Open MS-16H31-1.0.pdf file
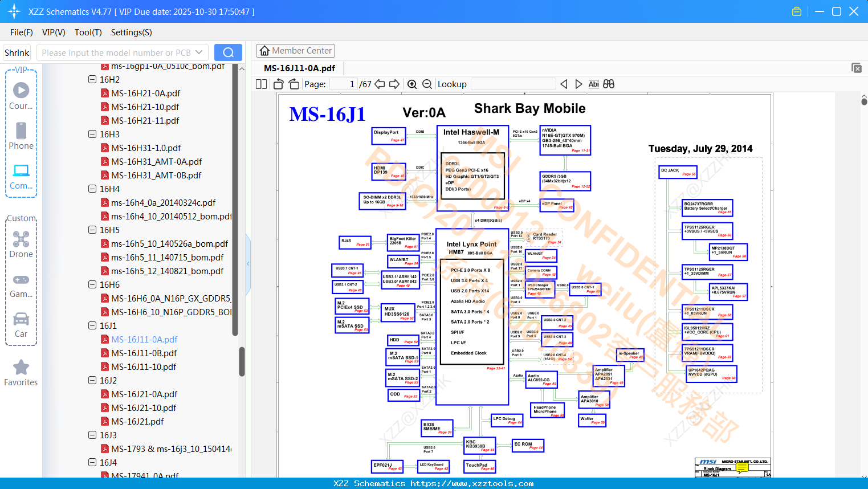 (x=145, y=148)
